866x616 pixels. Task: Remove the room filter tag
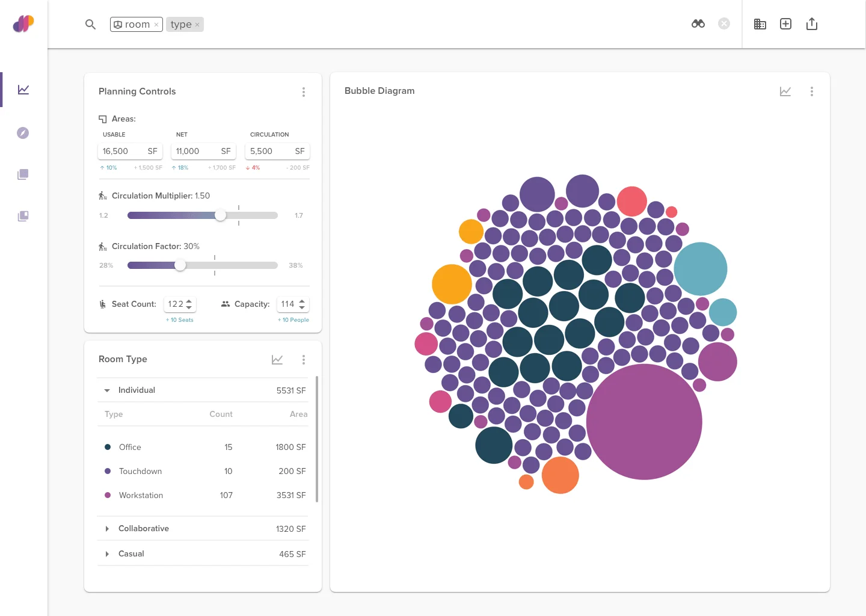(156, 25)
